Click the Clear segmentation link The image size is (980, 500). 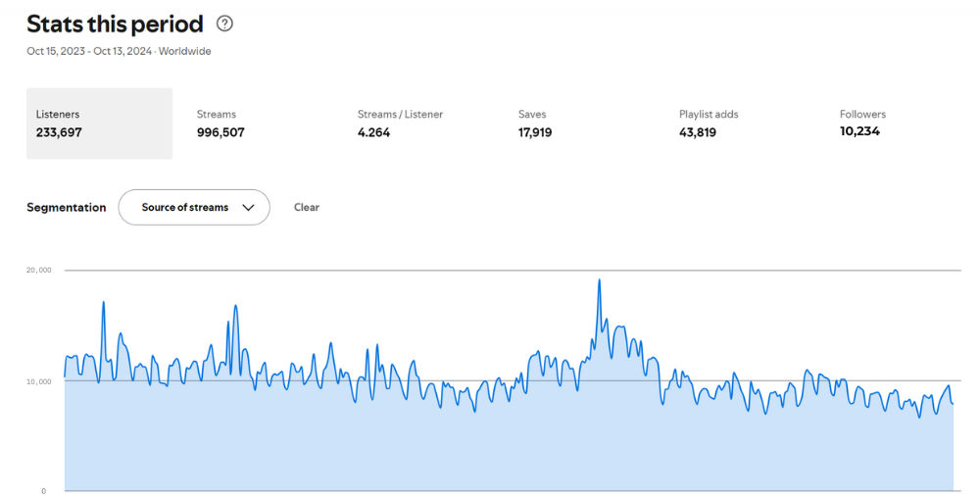click(x=307, y=208)
